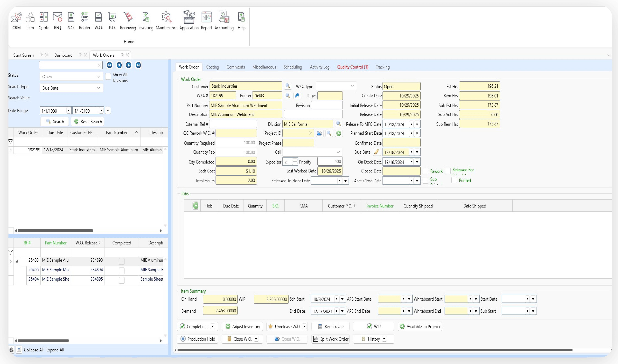618x364 pixels.
Task: Click the customer lookup magnifier icon
Action: point(288,86)
